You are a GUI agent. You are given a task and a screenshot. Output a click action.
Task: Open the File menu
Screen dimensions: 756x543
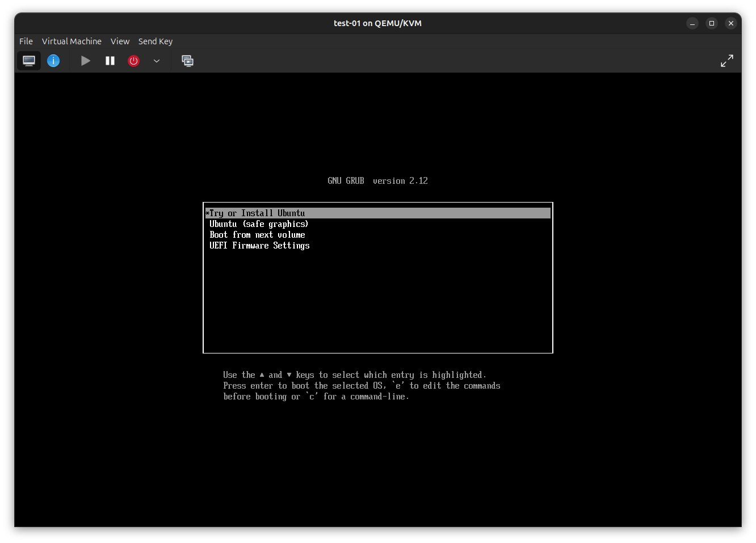click(x=26, y=41)
